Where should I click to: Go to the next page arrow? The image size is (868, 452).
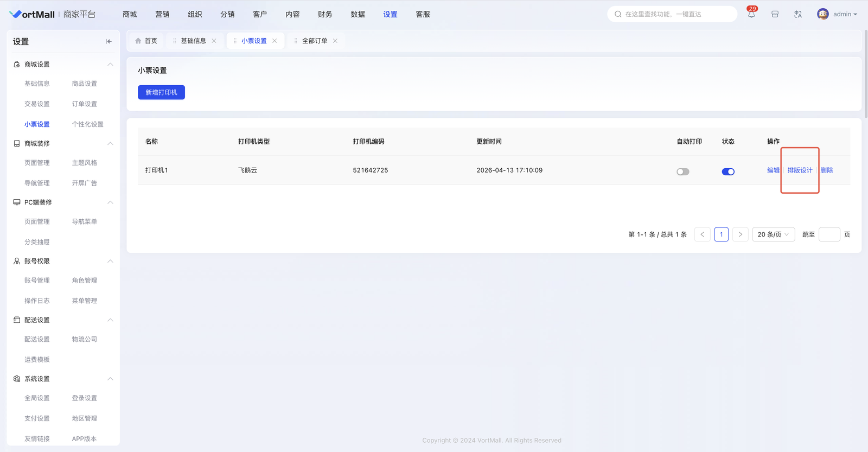pyautogui.click(x=740, y=234)
